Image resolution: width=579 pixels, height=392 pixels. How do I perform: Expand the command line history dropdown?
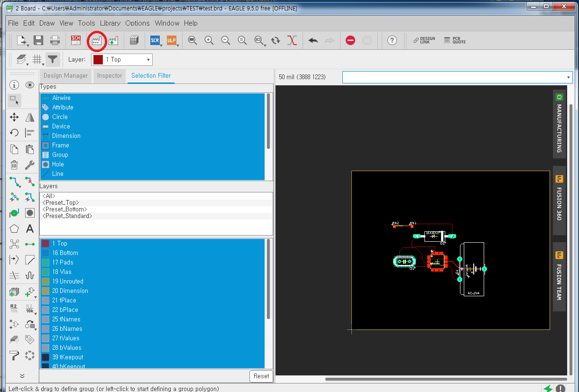coord(568,77)
